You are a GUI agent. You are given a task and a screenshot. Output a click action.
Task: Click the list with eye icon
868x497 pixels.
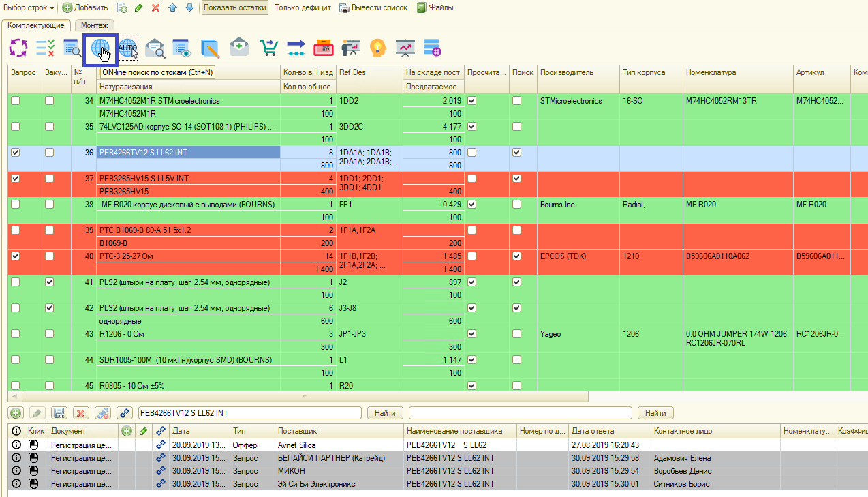coord(181,48)
